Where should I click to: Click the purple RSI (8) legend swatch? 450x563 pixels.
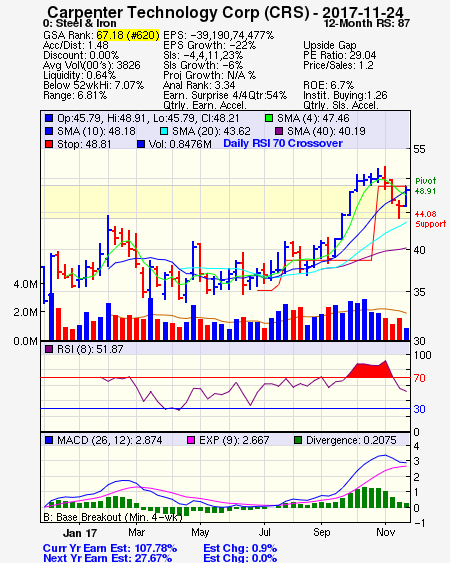(49, 349)
